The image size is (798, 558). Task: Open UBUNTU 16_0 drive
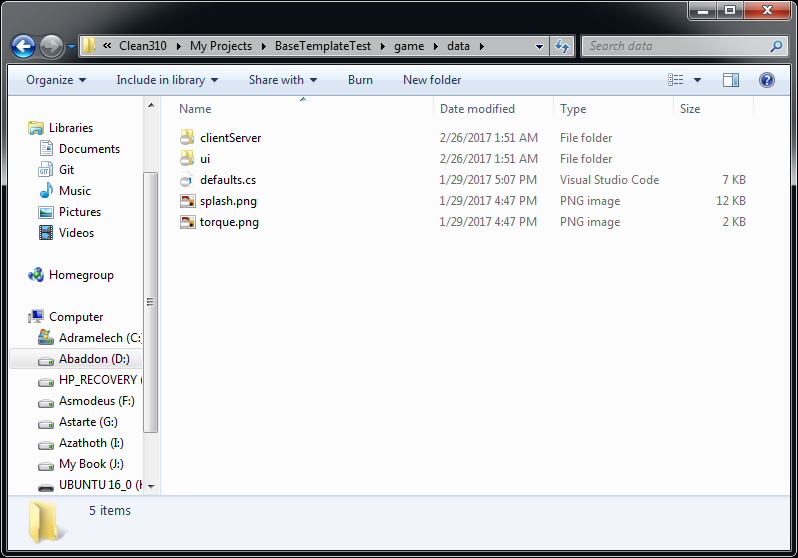[100, 485]
